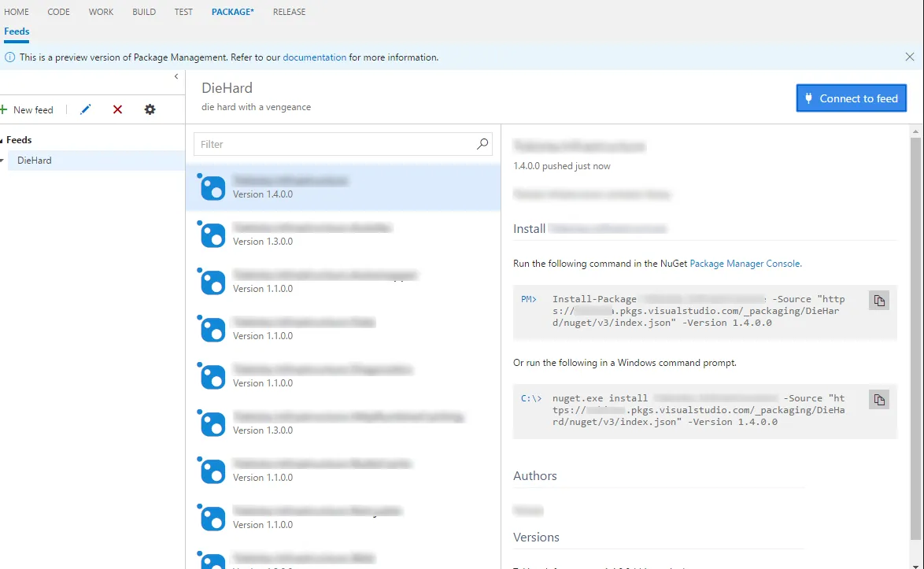Open the Package Manager Console link
This screenshot has width=924, height=569.
(x=744, y=264)
